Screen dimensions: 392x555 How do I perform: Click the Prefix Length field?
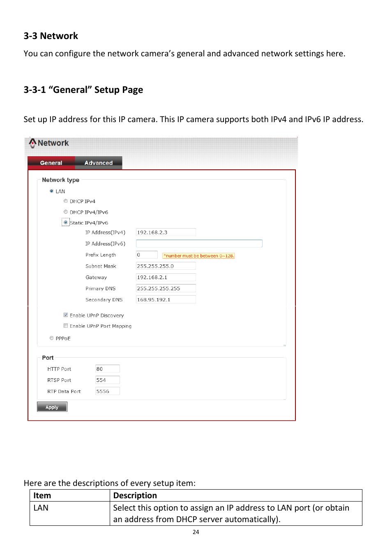[x=147, y=255]
